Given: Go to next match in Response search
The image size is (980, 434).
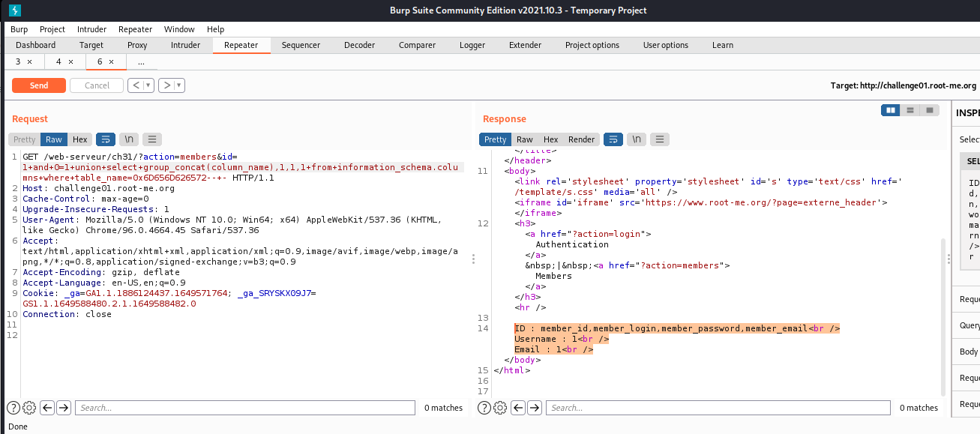Looking at the screenshot, I should 535,408.
